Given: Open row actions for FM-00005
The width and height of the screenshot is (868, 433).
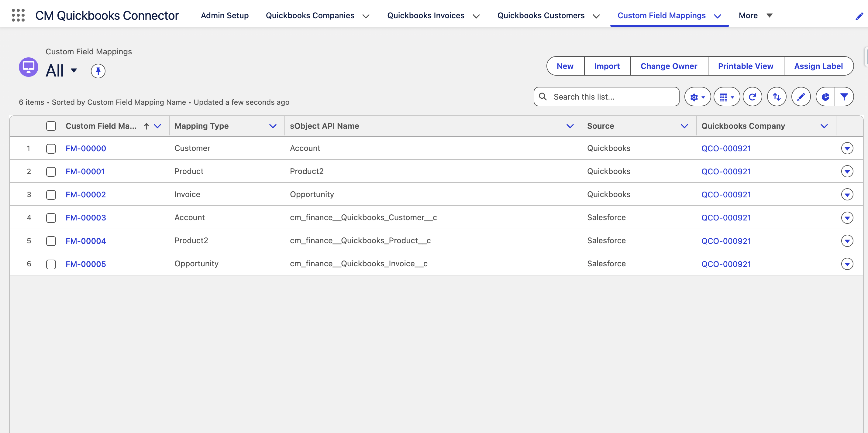Looking at the screenshot, I should pyautogui.click(x=847, y=264).
